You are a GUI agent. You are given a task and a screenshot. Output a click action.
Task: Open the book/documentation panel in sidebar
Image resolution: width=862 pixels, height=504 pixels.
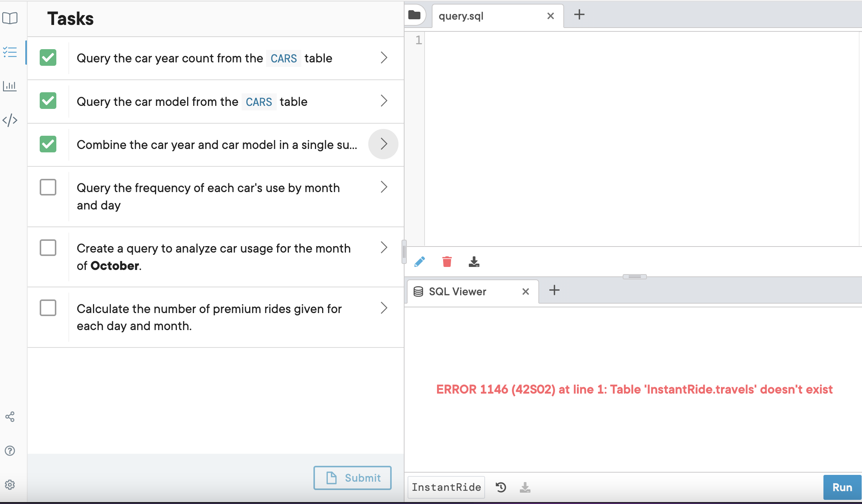pos(10,18)
